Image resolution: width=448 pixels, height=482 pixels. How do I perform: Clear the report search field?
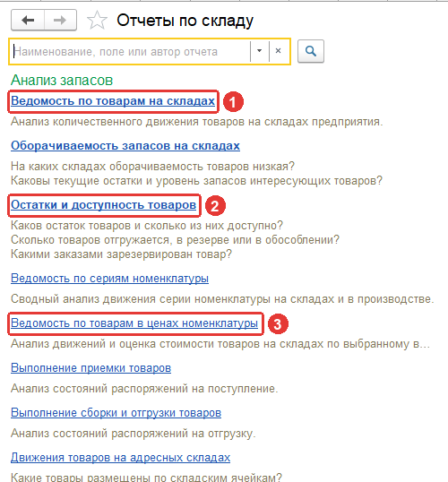tap(278, 51)
